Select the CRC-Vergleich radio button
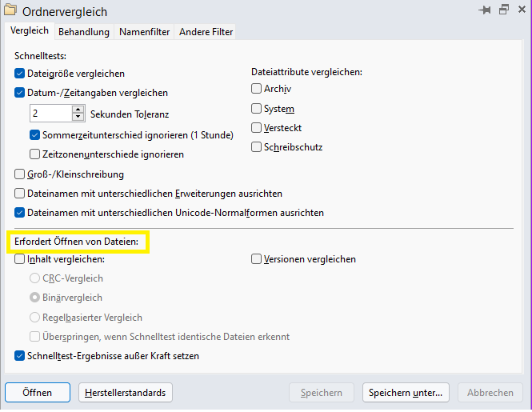The height and width of the screenshot is (412, 532). click(34, 278)
